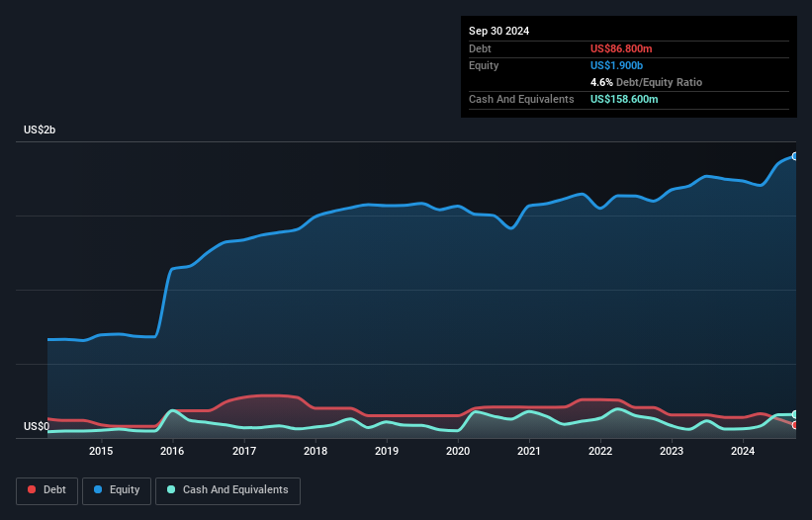Click the 2015 axis label
Viewport: 812px width, 520px height.
click(x=101, y=451)
